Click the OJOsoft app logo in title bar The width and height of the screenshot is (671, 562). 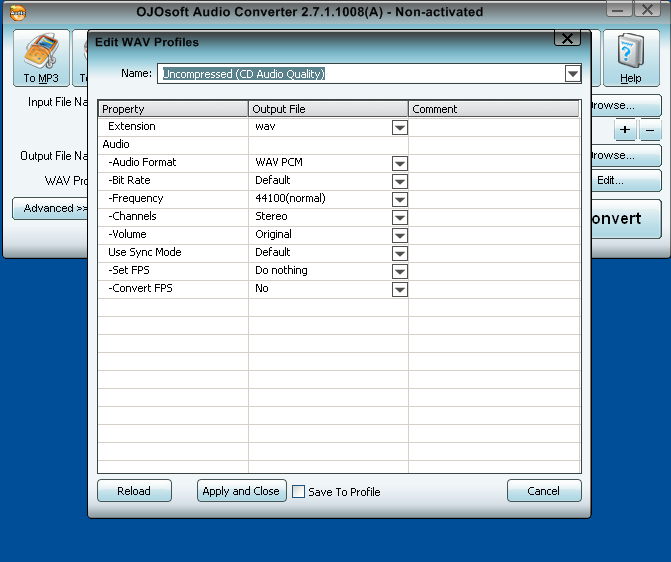tap(18, 12)
